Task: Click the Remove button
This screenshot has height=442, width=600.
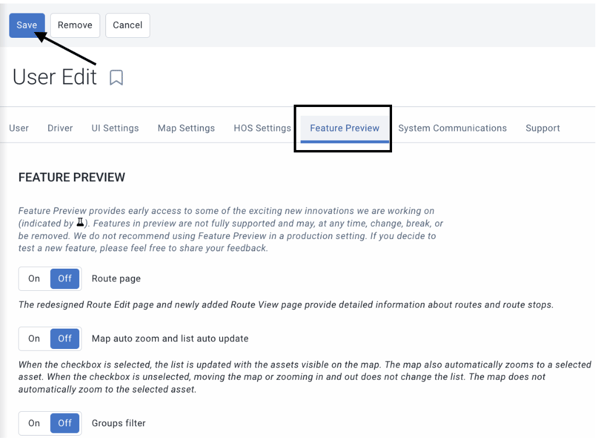Action: click(75, 25)
